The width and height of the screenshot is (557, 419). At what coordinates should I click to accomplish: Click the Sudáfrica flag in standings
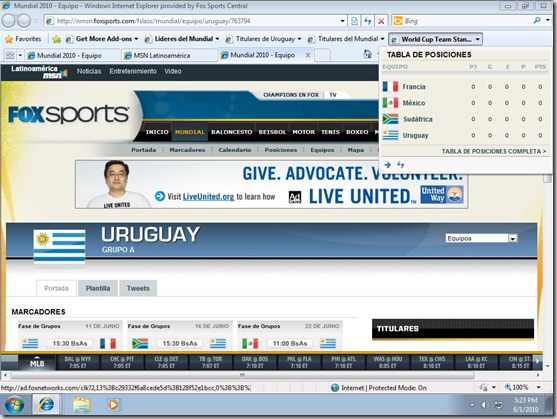tap(390, 119)
